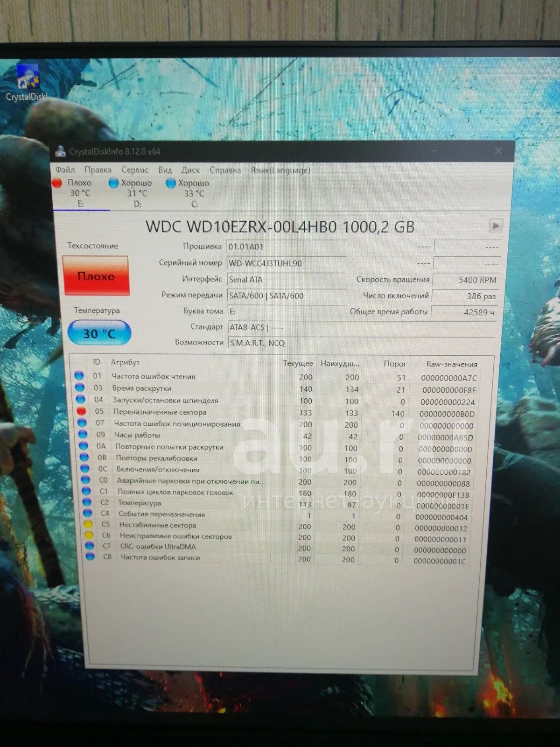Click status dot for 'Время раскрутки'
Screen dimensions: 560x747
click(80, 387)
